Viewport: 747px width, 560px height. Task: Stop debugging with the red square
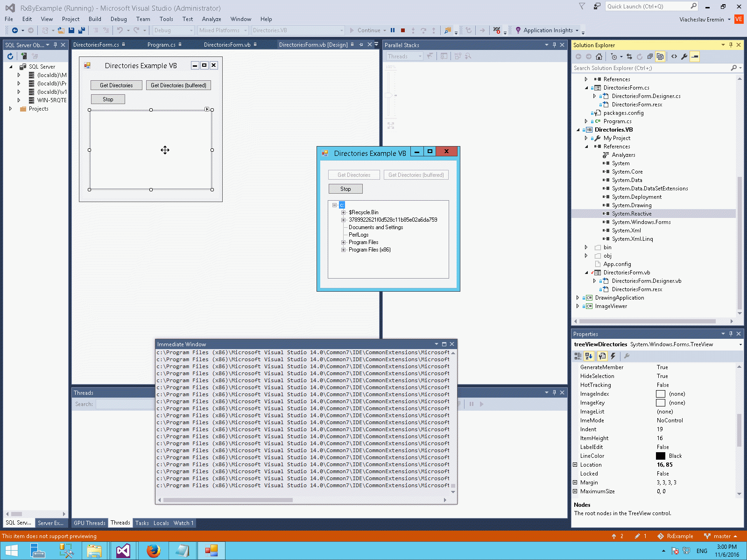[x=403, y=30]
